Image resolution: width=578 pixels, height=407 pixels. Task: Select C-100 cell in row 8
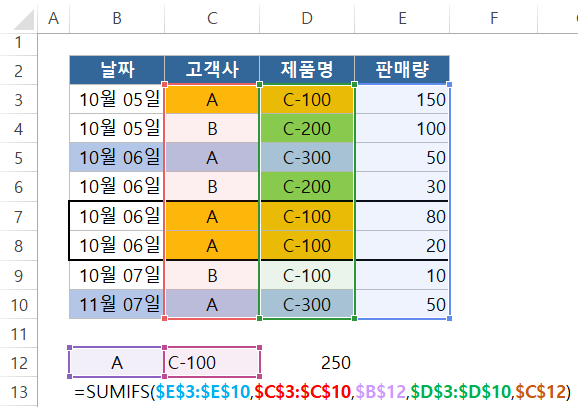coord(307,246)
